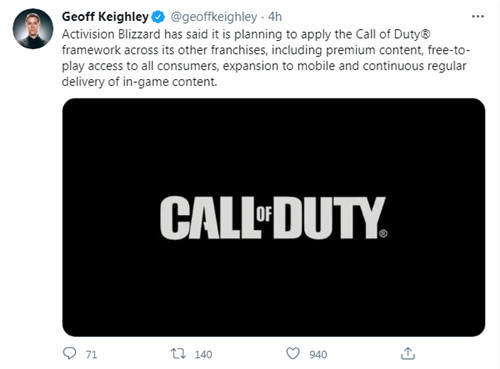Click the Call of Duty® phrase in tweet text
The image size is (500, 369).
coord(393,34)
